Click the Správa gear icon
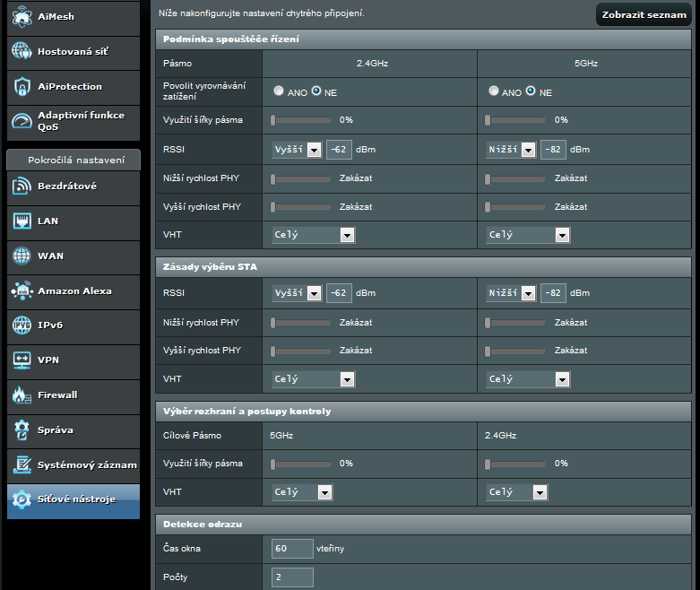 tap(22, 430)
